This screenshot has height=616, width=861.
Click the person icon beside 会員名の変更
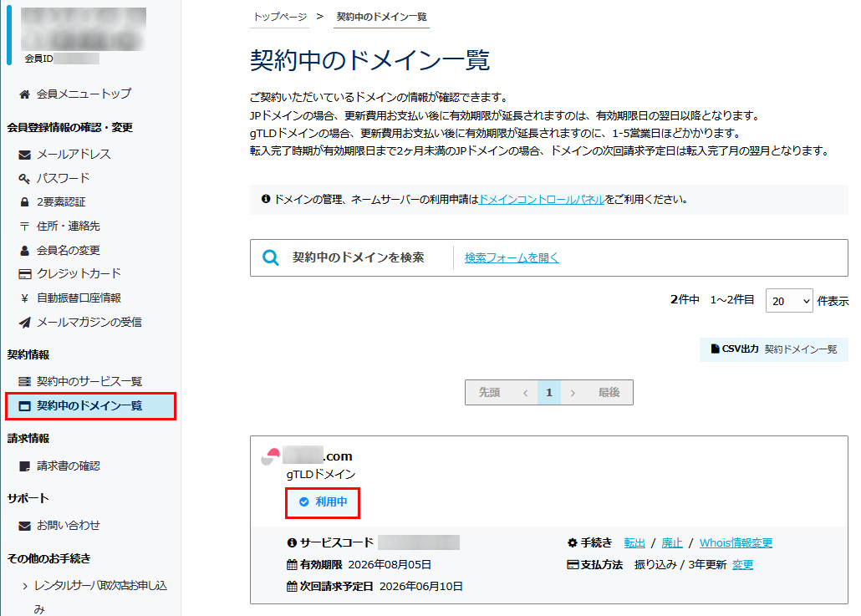click(24, 250)
